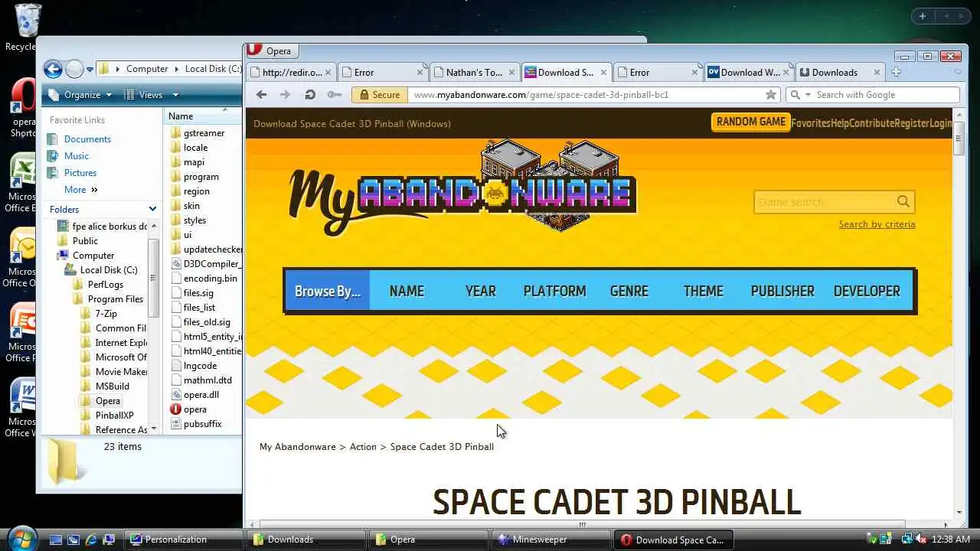980x551 pixels.
Task: Open the Search by criteria link
Action: (877, 224)
